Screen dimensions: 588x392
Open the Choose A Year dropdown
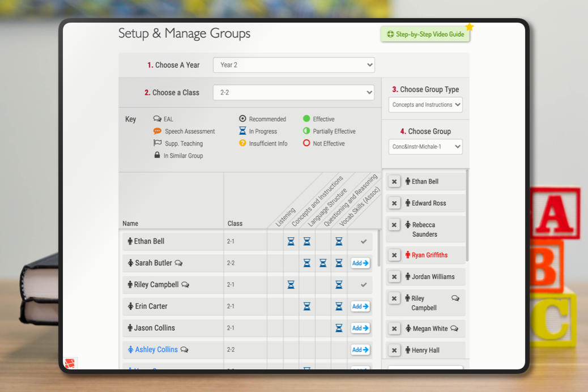[293, 65]
